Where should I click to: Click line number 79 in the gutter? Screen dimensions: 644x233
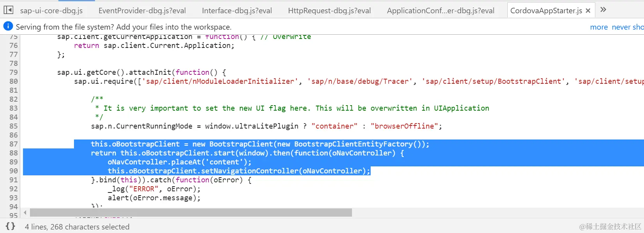click(x=14, y=72)
